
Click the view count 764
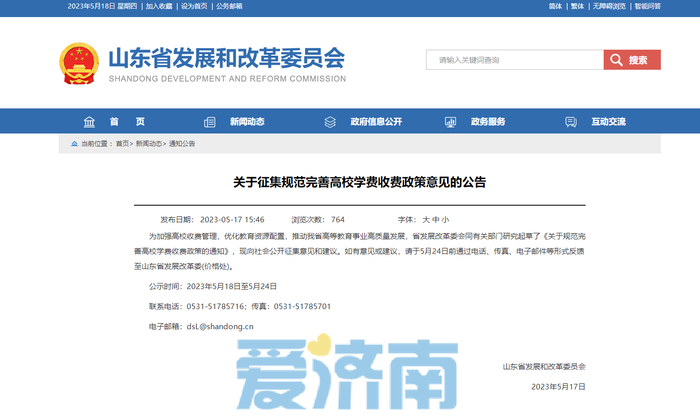338,220
